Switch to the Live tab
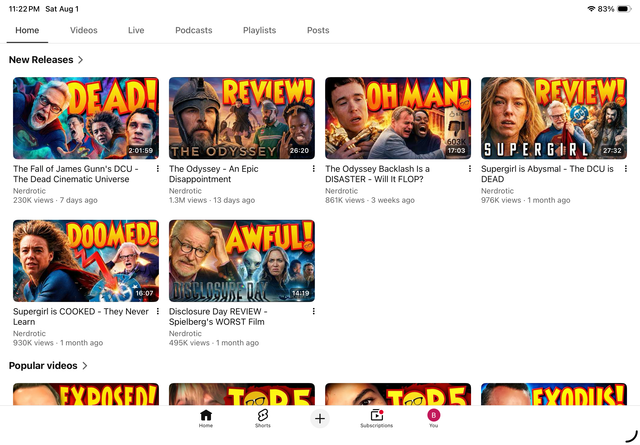The height and width of the screenshot is (445, 640). [x=136, y=30]
